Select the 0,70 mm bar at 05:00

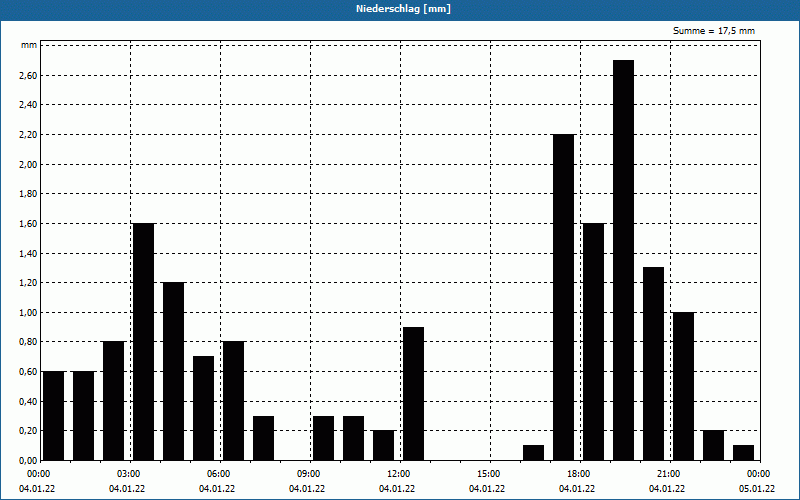pyautogui.click(x=204, y=408)
